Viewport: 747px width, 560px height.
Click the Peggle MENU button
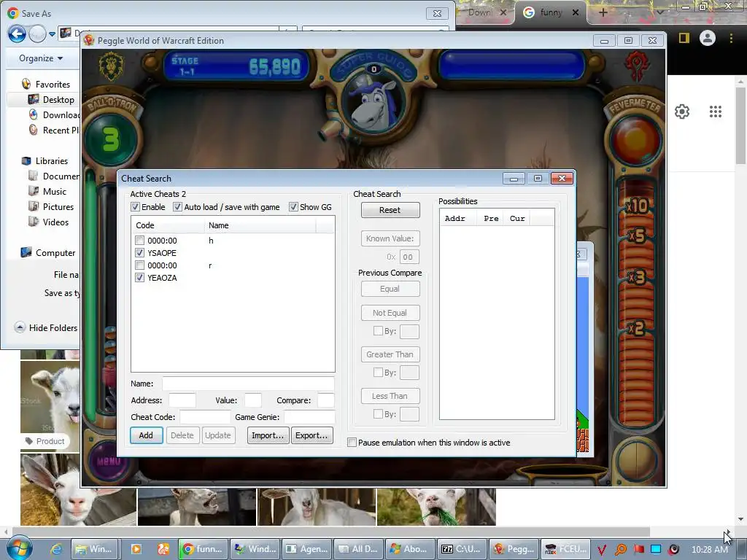pyautogui.click(x=109, y=461)
